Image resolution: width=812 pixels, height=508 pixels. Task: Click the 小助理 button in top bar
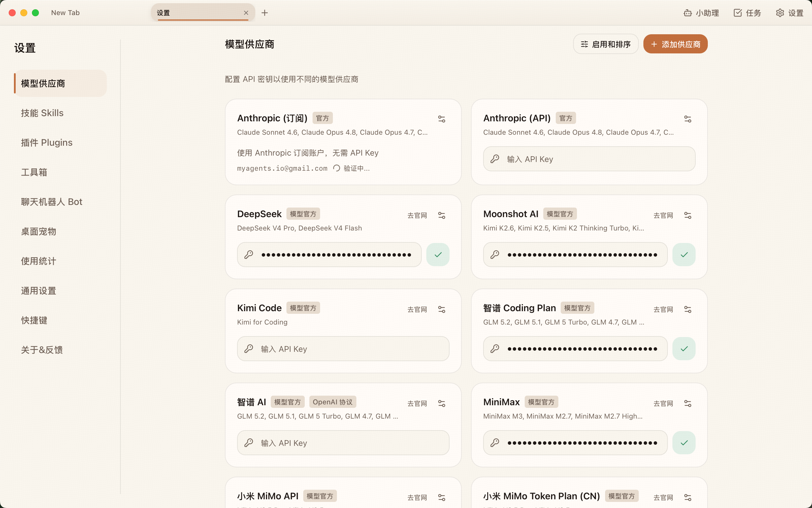pos(701,13)
